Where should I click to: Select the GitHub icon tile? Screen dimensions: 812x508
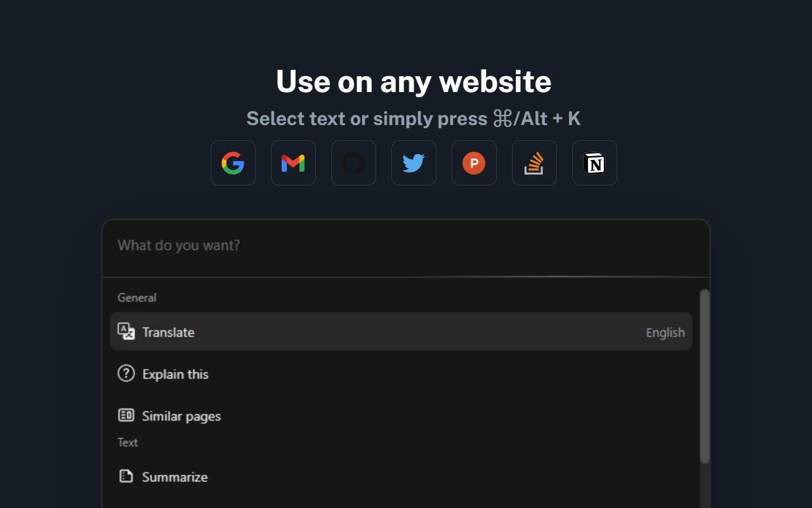point(353,163)
